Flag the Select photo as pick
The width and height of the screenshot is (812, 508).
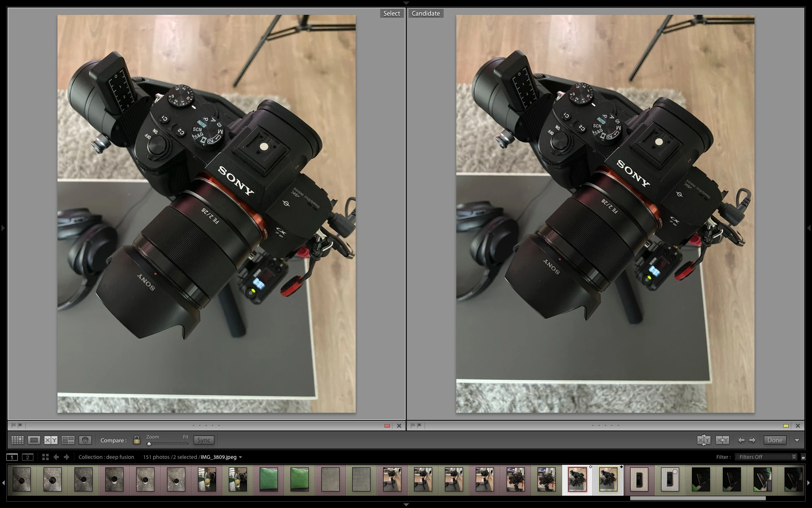13,425
